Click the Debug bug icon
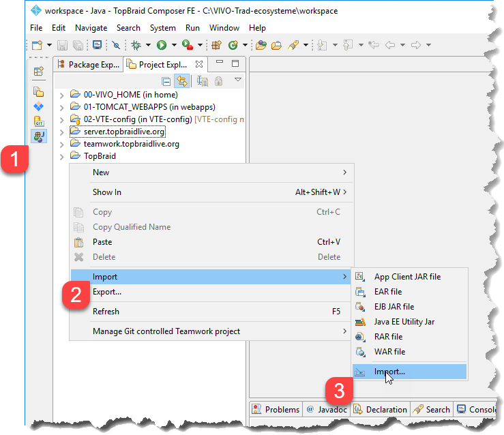The width and height of the screenshot is (504, 435). coord(136,45)
